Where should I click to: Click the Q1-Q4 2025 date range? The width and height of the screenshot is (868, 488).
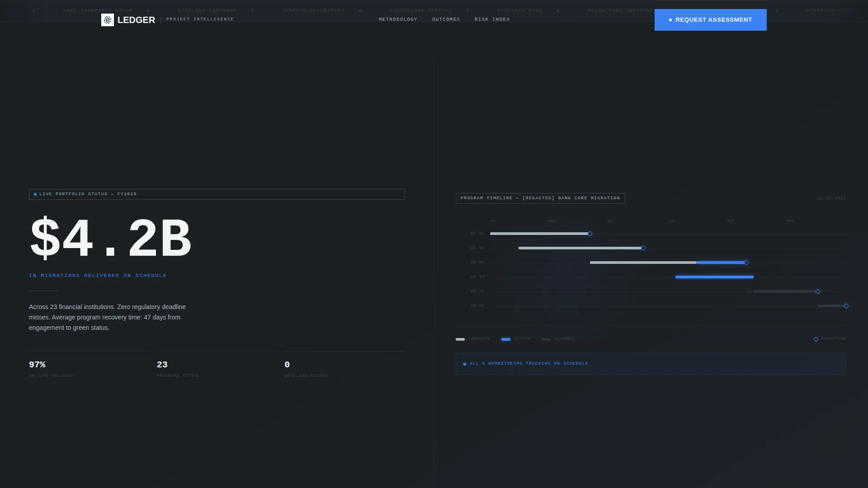831,198
